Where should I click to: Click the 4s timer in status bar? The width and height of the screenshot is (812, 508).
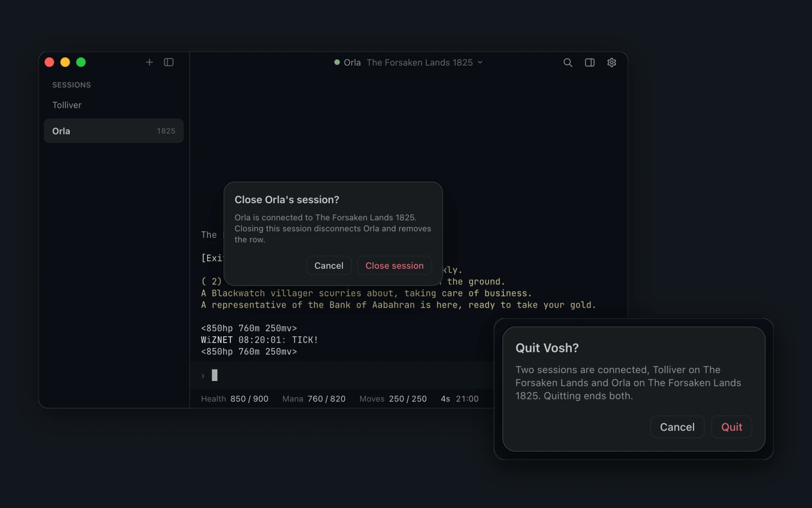click(445, 399)
